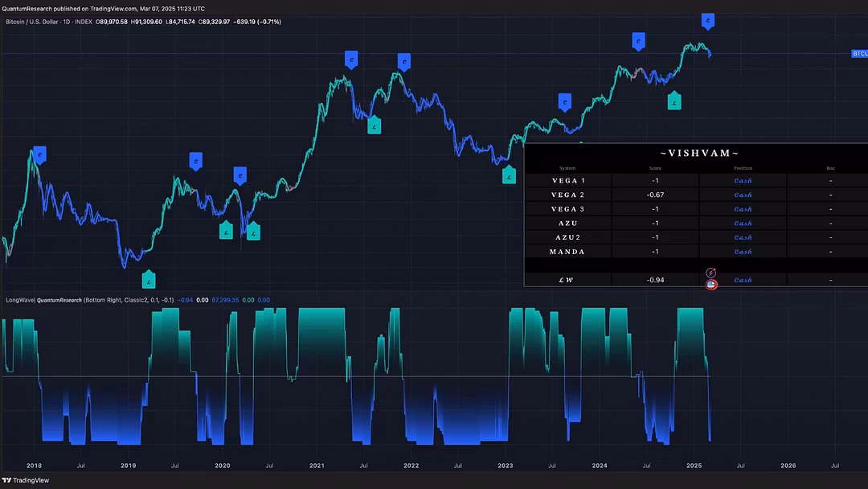Select the LW system cell
Viewport: 868px width, 489px height.
coord(568,280)
